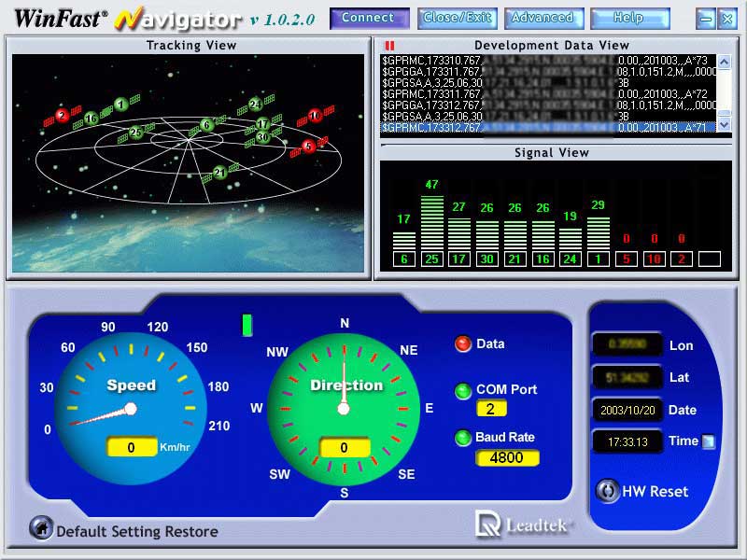
Task: Click the COM Port value 2 field
Action: click(491, 409)
